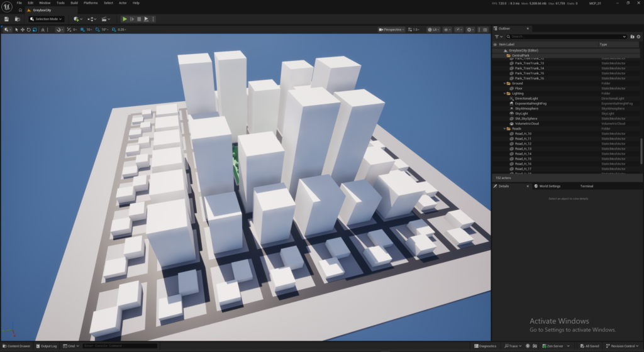Open the camera speed 1.5 dropdown

[x=414, y=30]
